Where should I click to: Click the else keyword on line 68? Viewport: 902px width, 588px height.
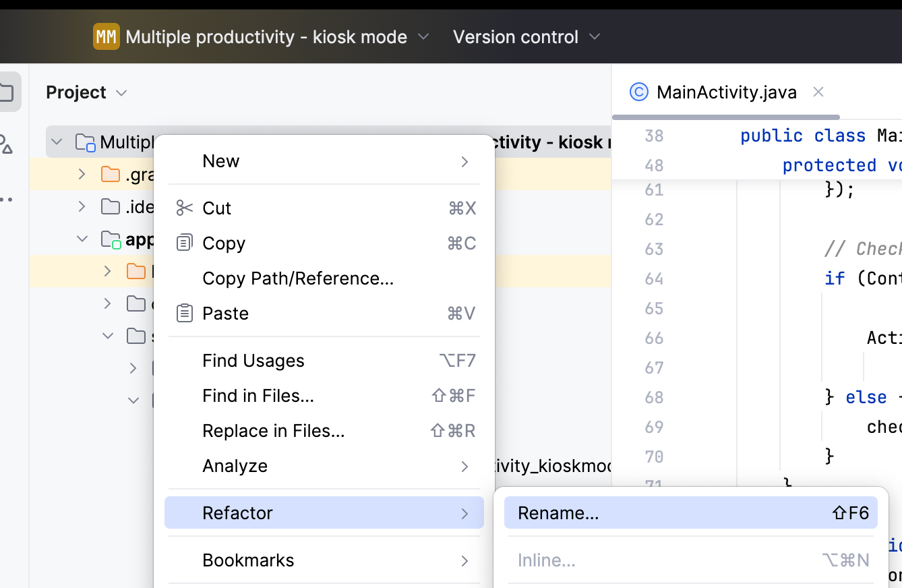(866, 397)
